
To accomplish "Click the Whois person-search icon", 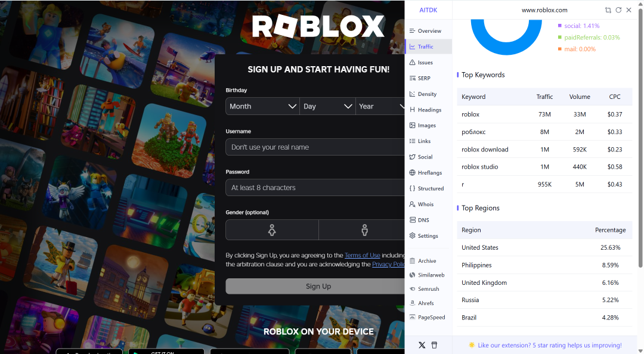I will tap(413, 204).
